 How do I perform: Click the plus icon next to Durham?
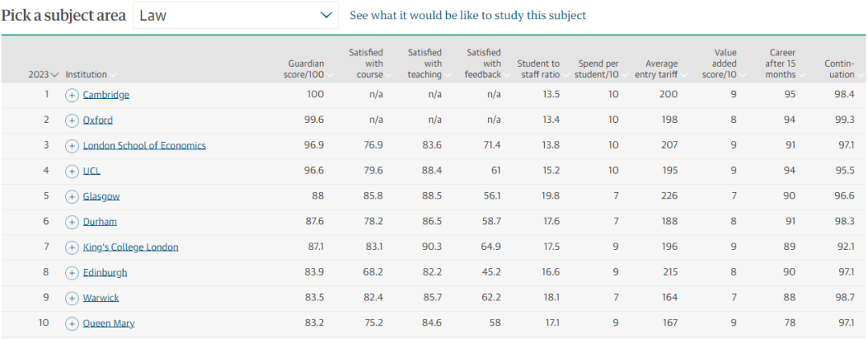(x=72, y=222)
